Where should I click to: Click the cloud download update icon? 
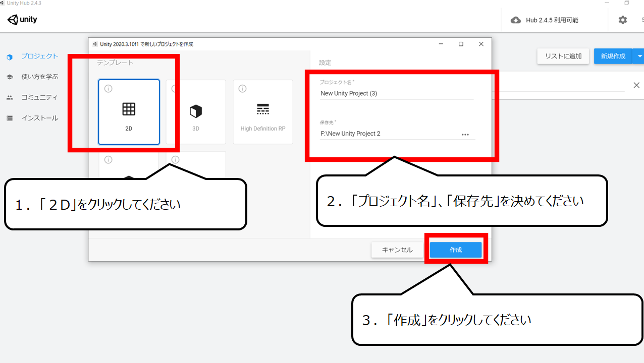516,20
